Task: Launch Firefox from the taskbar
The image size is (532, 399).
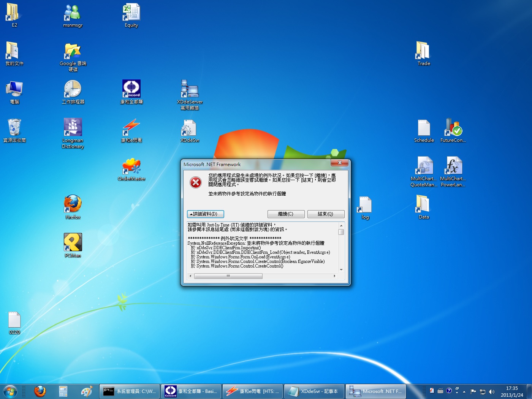Action: point(40,391)
